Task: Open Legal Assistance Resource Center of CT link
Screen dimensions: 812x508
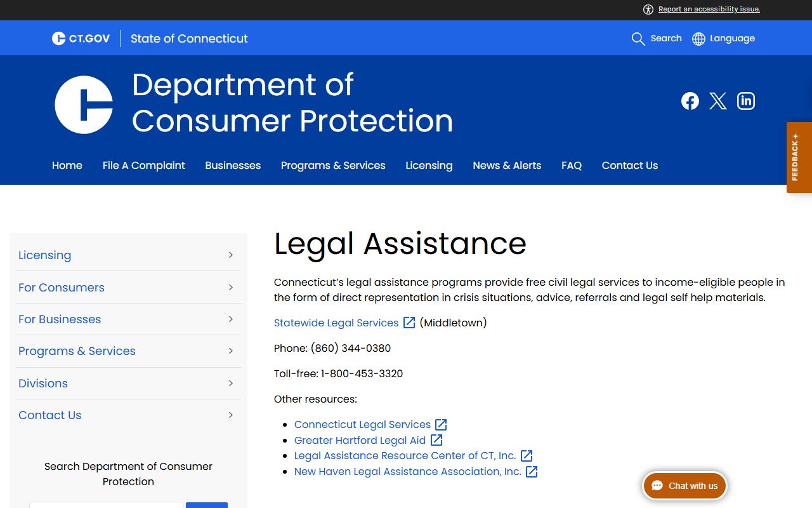Action: click(x=405, y=455)
